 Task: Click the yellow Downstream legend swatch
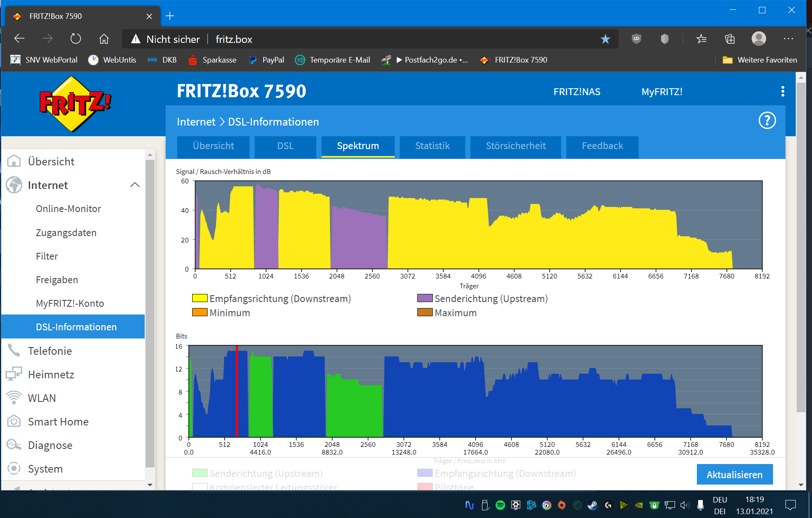200,298
